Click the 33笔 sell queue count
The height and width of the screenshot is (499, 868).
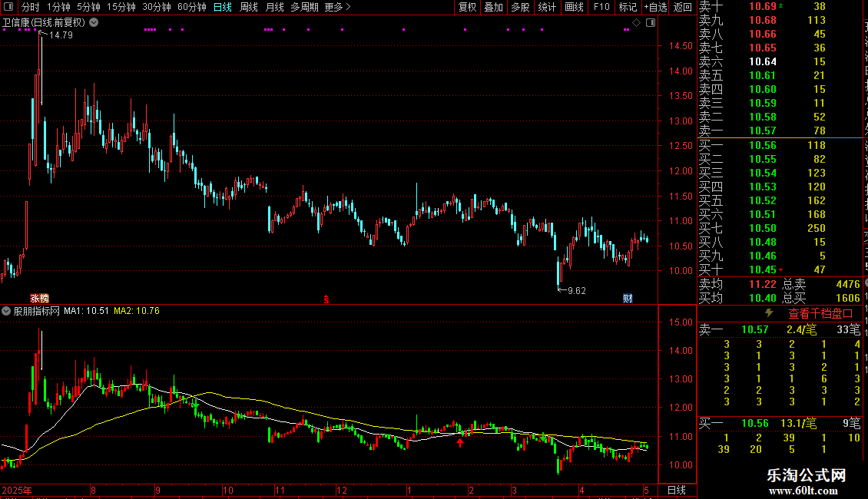[848, 329]
